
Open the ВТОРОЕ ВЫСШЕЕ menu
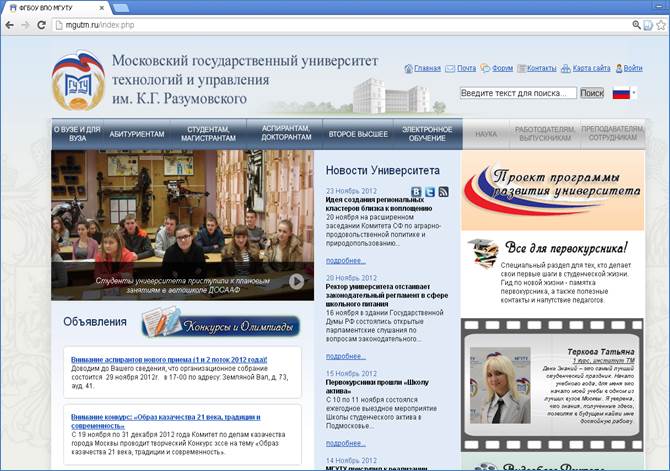(x=358, y=134)
